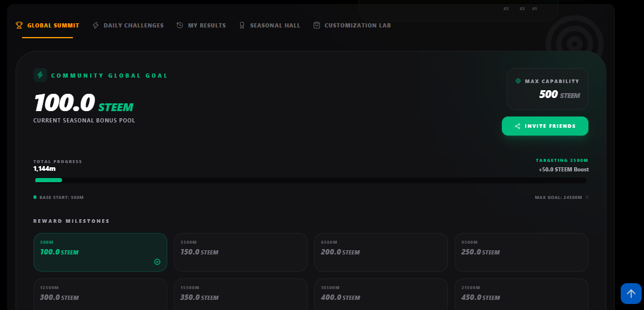644x310 pixels.
Task: Click the green lightning icon next to Community Global Goal
Action: [x=40, y=75]
